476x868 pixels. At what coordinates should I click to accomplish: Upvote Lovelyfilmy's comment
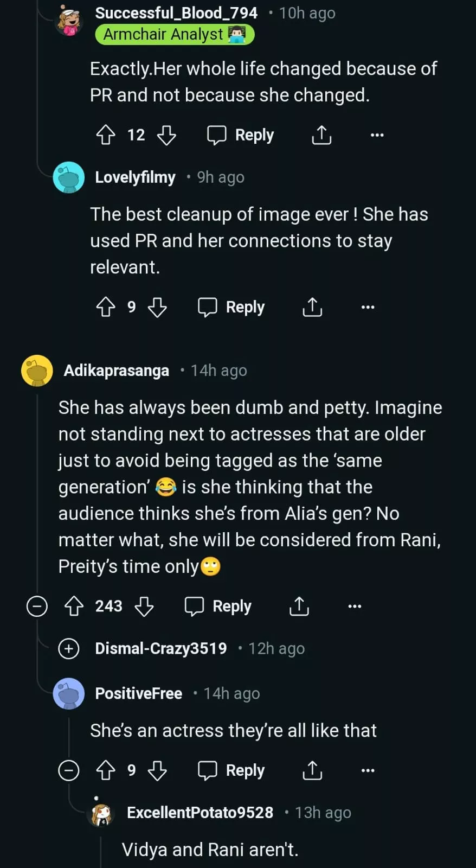(x=106, y=307)
